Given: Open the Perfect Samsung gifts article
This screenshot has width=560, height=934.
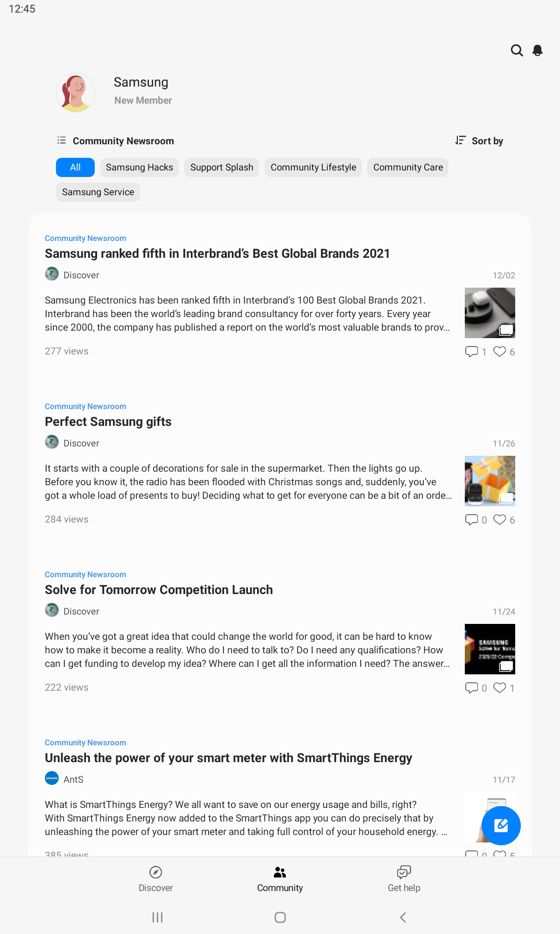Looking at the screenshot, I should (x=108, y=422).
